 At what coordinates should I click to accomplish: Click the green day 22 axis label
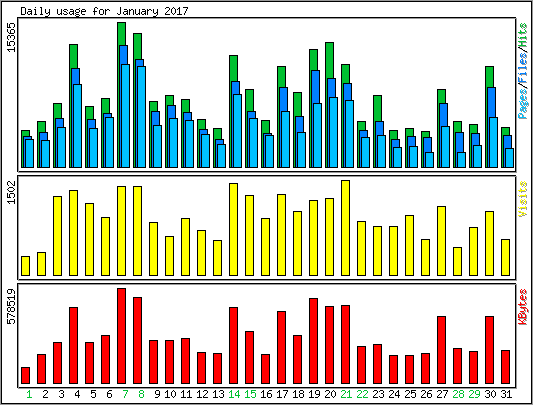pyautogui.click(x=362, y=394)
